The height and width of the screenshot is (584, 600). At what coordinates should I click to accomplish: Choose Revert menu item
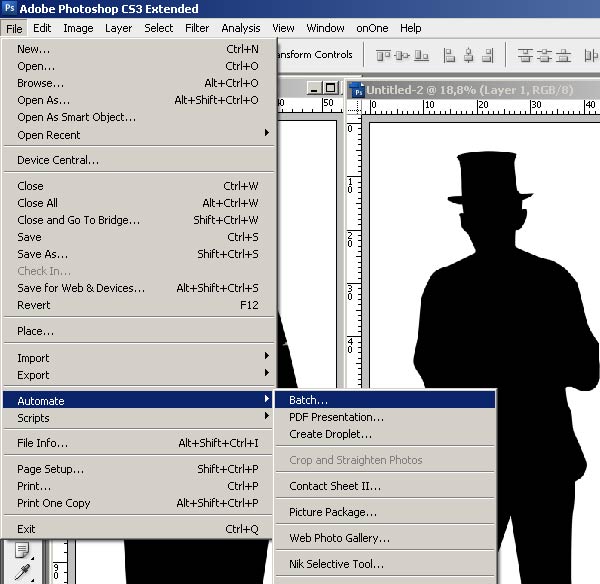139,305
